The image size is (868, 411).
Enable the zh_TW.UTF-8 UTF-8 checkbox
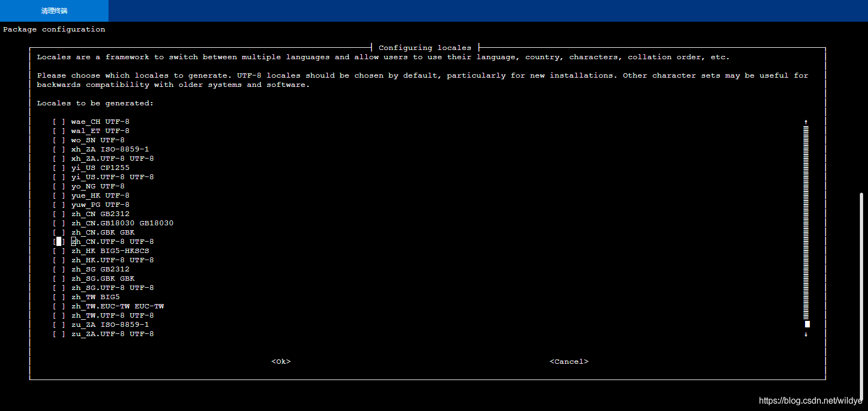tap(59, 315)
